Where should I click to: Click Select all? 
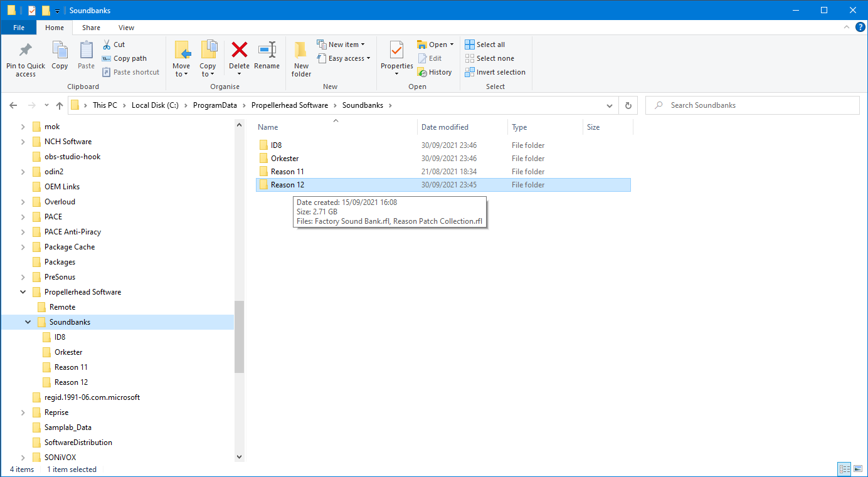click(485, 45)
